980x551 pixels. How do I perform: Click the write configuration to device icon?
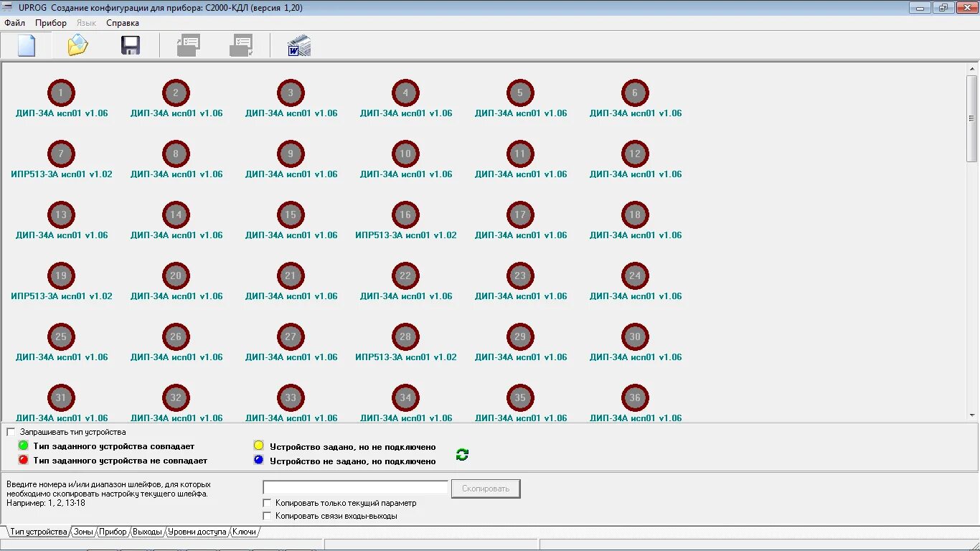(x=241, y=45)
